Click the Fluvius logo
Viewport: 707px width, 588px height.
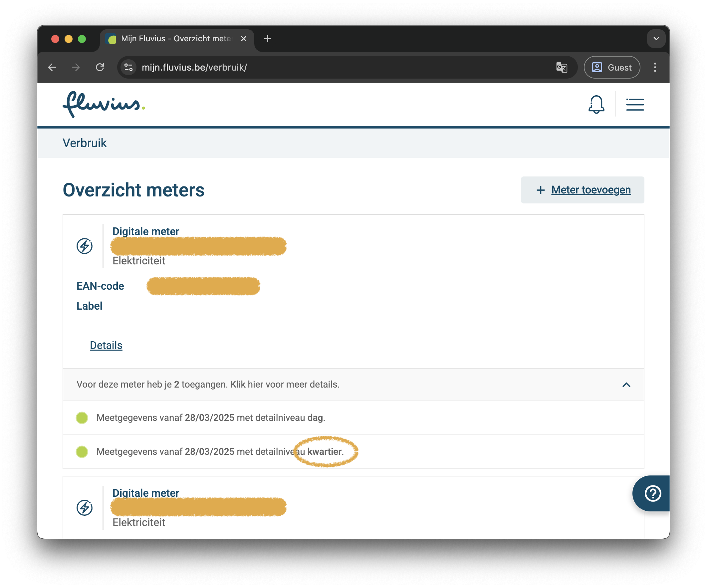pyautogui.click(x=104, y=105)
